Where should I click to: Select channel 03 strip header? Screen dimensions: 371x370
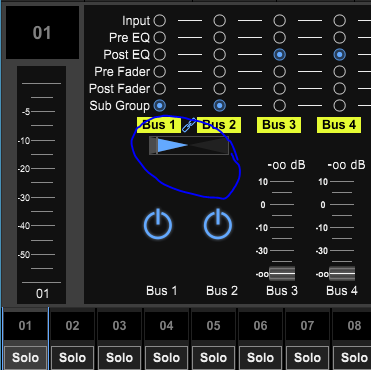pyautogui.click(x=119, y=326)
